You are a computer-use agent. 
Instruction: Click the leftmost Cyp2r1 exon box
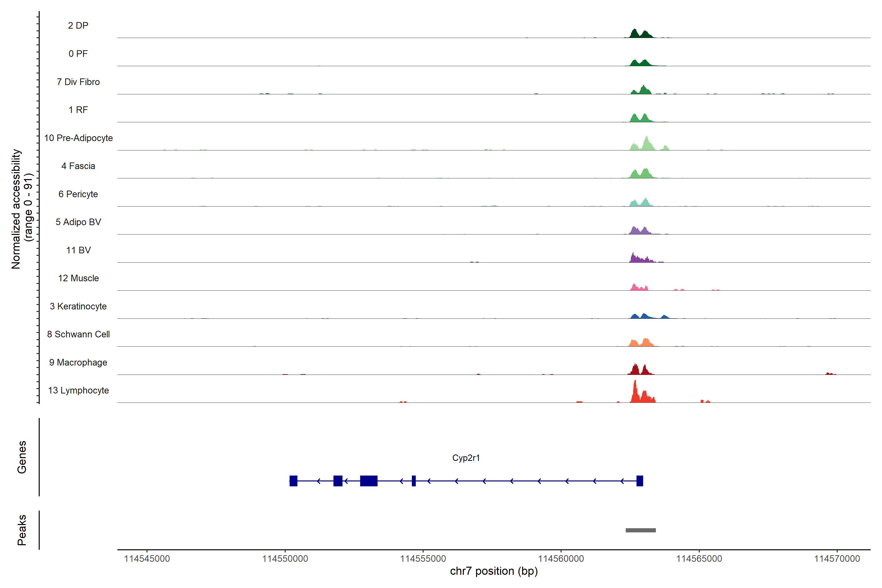click(293, 481)
